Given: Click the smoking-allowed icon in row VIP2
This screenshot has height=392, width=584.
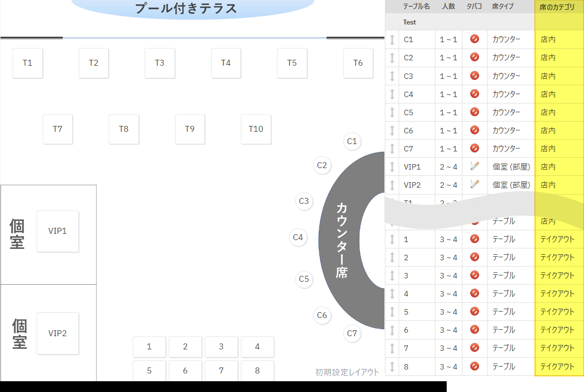Looking at the screenshot, I should pos(475,184).
